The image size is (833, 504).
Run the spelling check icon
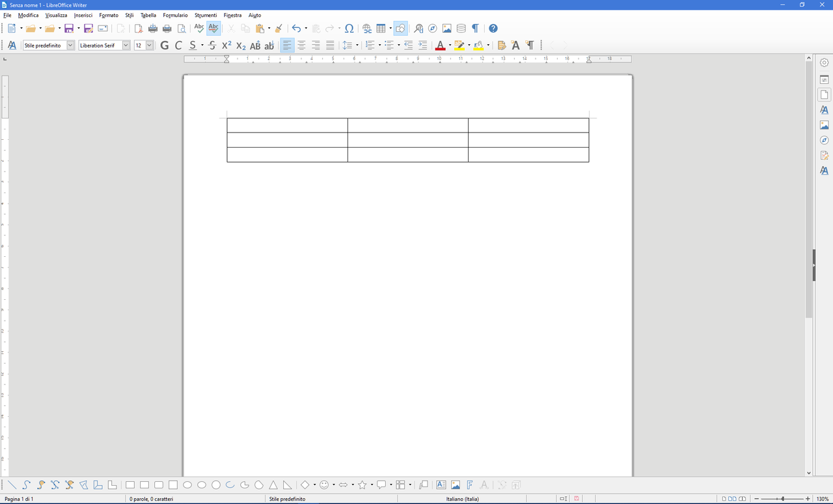[199, 29]
